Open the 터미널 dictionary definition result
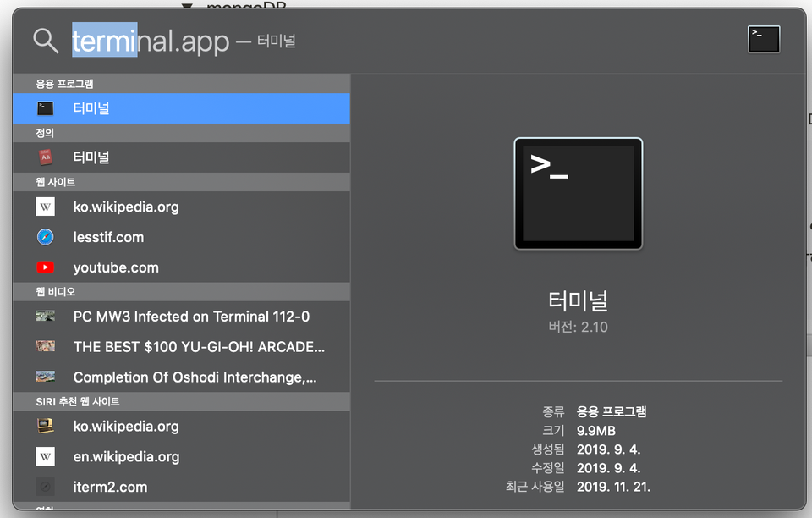Screen dimensions: 812x518 coord(181,157)
